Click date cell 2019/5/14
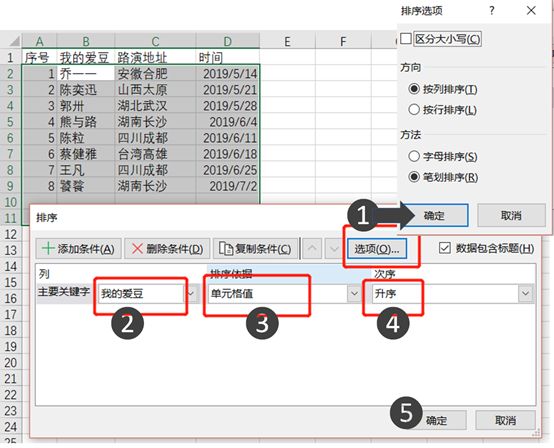This screenshot has width=554, height=448. [x=228, y=73]
